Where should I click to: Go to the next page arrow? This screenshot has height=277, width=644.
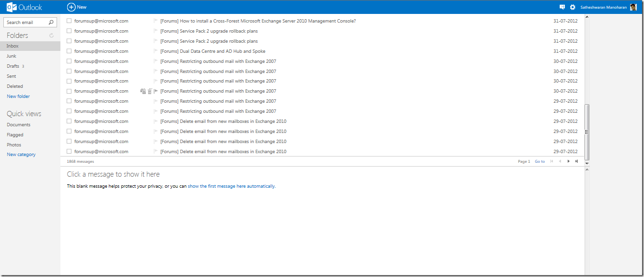pyautogui.click(x=569, y=161)
